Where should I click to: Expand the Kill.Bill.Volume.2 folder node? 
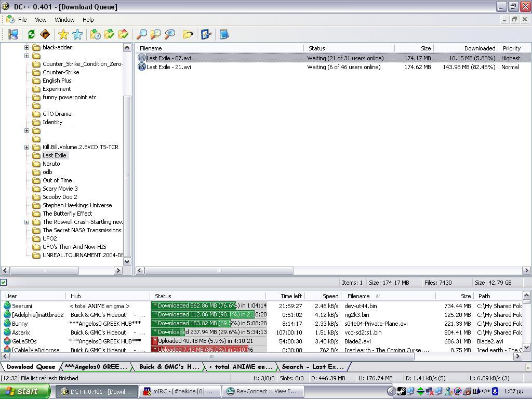point(27,147)
